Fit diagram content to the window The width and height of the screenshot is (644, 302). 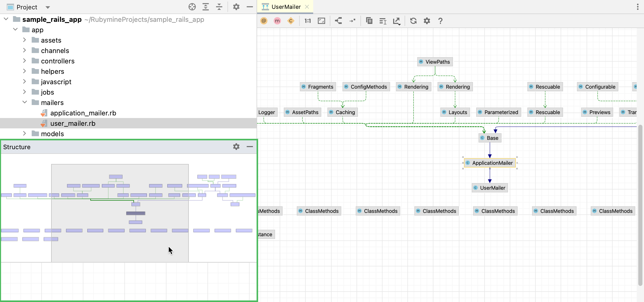click(x=321, y=21)
